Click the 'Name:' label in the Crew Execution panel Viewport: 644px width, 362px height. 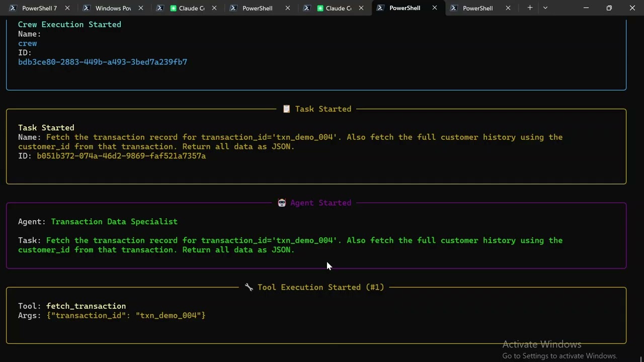30,34
